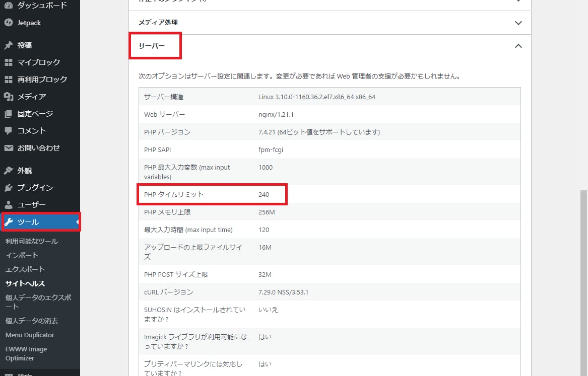588x376 pixels.
Task: Collapse the サーバー section chevron
Action: 518,45
